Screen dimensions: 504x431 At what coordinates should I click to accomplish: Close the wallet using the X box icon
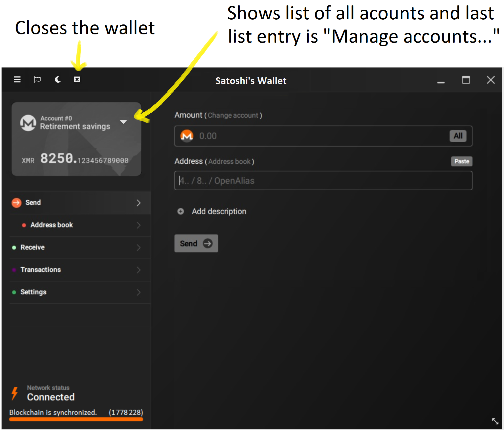point(77,80)
